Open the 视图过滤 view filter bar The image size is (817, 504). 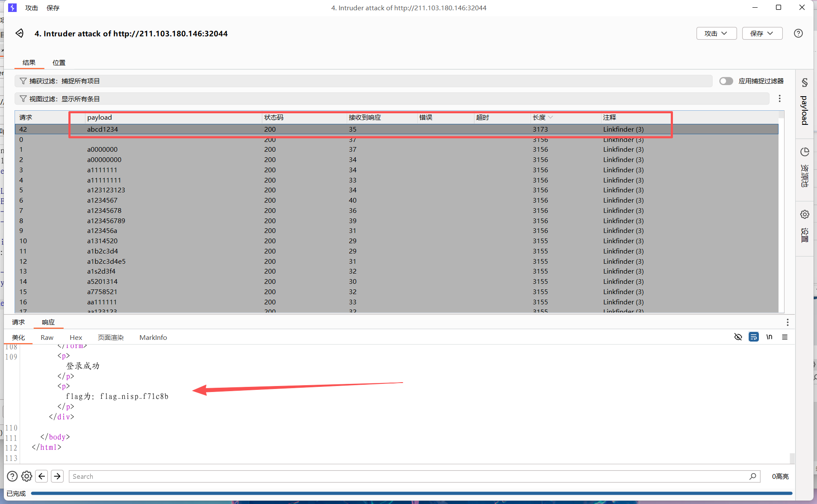392,99
